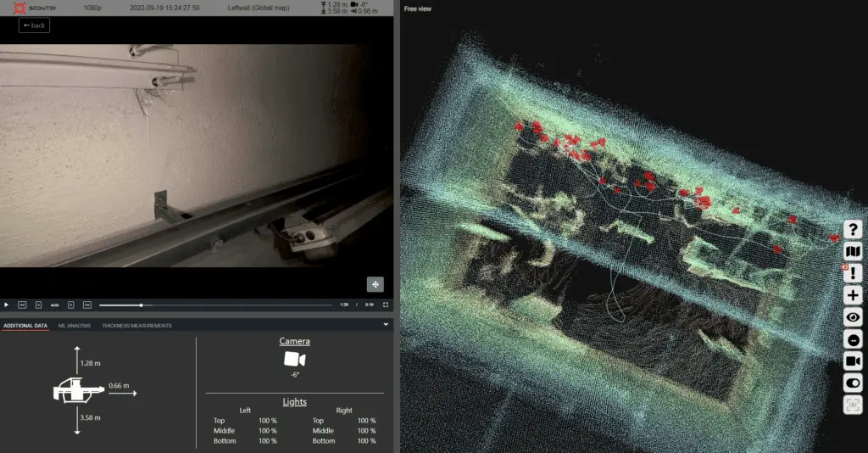Skip forward with the double-arrow fast-forward button
This screenshot has width=868, height=453.
pos(87,305)
